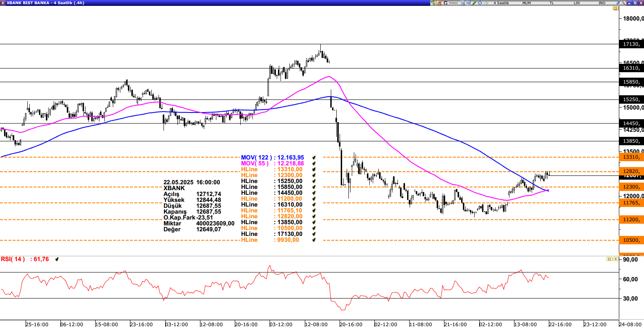Image resolution: width=644 pixels, height=327 pixels.
Task: Click the 17130 price axis label
Action: pyautogui.click(x=631, y=44)
